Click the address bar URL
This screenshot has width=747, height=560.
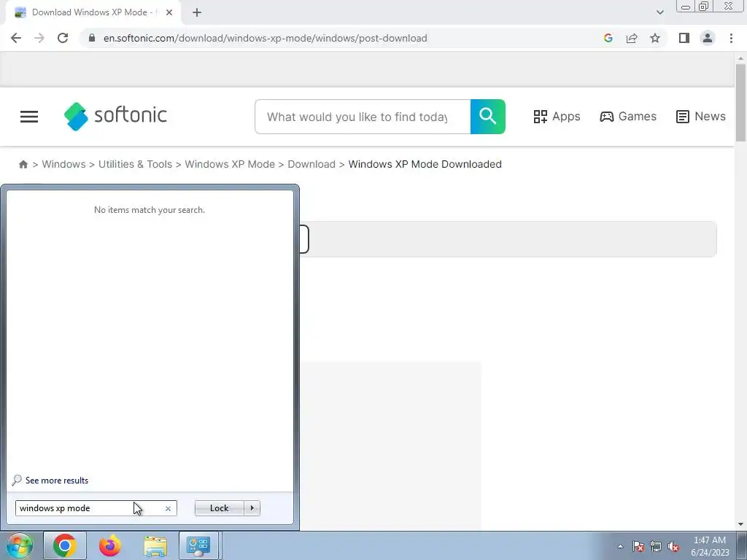point(266,38)
